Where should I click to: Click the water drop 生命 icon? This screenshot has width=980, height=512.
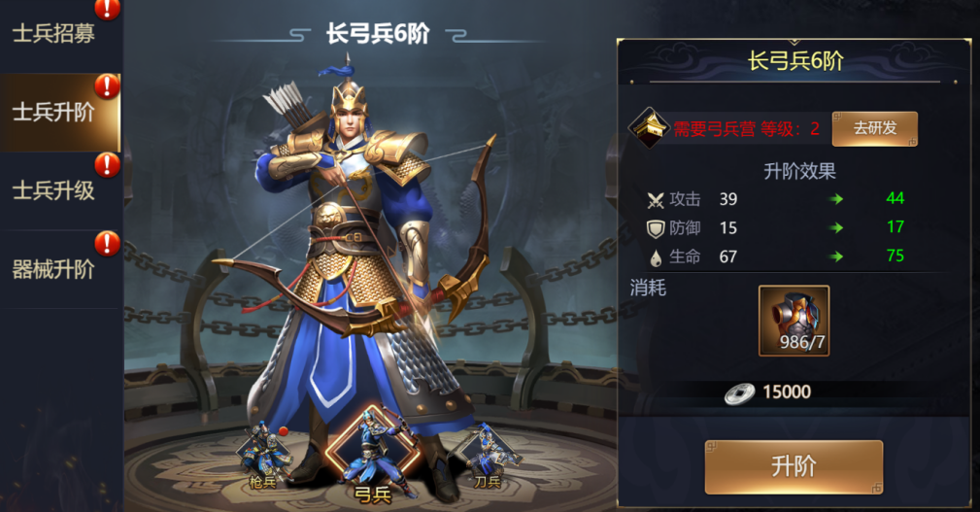[x=656, y=257]
